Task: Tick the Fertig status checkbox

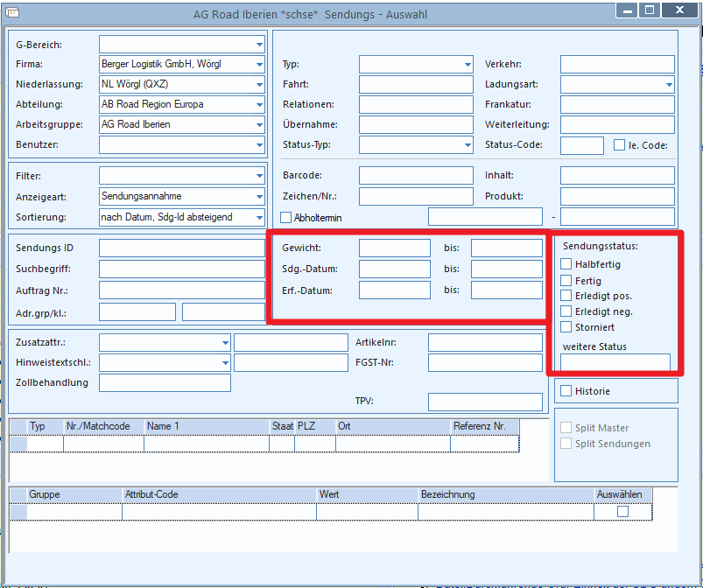Action: point(566,281)
